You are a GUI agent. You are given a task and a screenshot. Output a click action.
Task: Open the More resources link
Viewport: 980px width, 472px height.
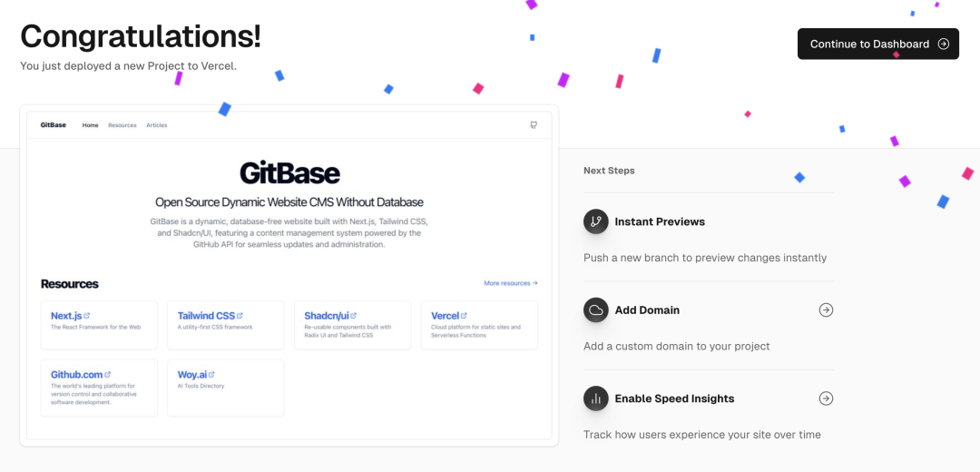(x=511, y=283)
